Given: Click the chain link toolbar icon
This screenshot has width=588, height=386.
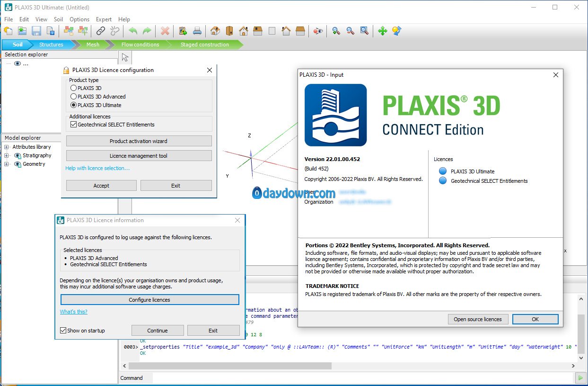Looking at the screenshot, I should [x=101, y=31].
